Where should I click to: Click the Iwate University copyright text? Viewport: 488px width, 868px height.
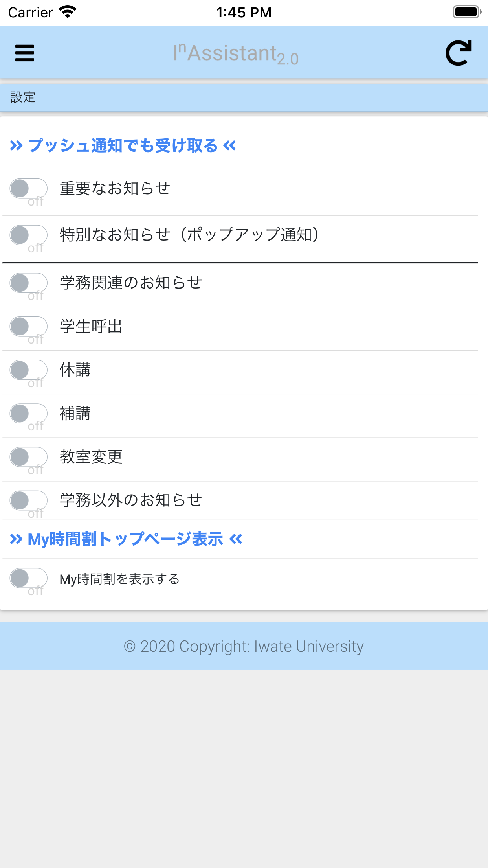click(x=244, y=646)
